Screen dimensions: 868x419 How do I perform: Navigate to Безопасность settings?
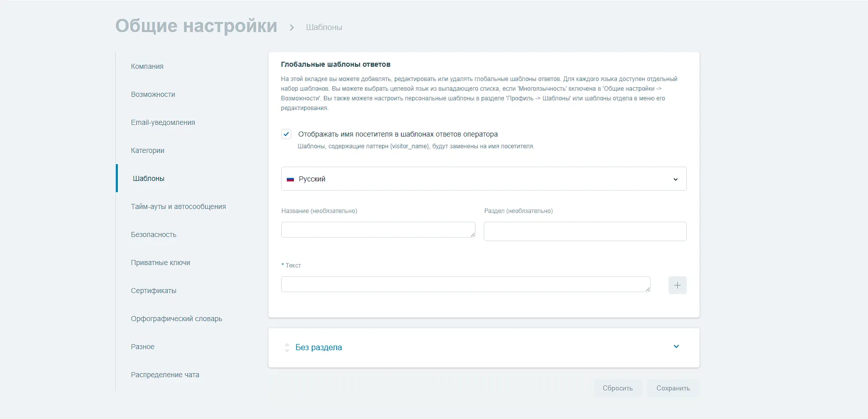coord(153,234)
